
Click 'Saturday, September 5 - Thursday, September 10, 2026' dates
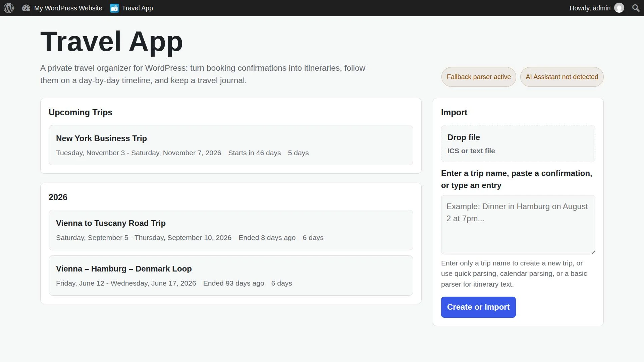tap(144, 238)
